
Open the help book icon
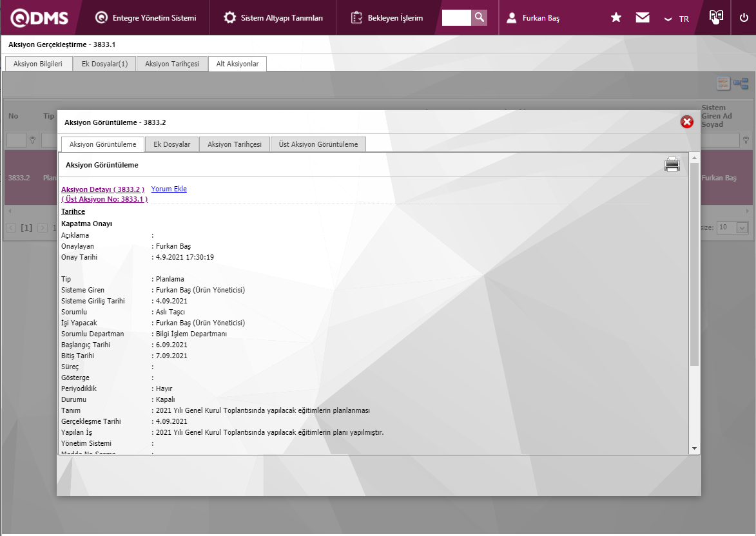[716, 17]
